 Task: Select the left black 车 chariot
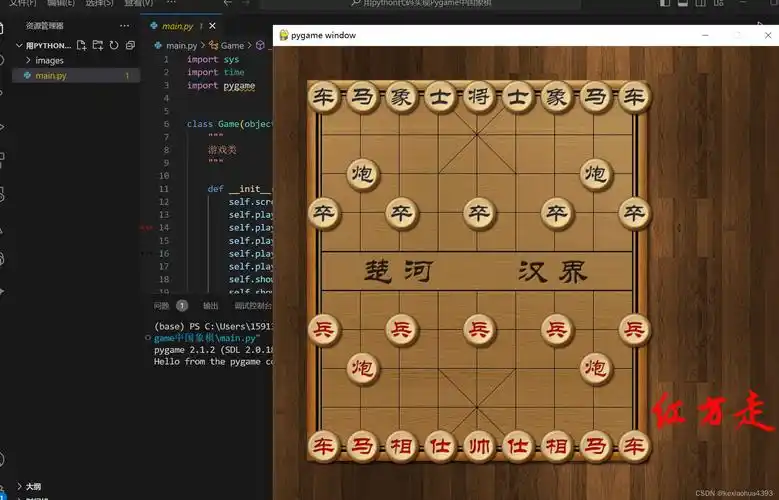click(x=323, y=96)
